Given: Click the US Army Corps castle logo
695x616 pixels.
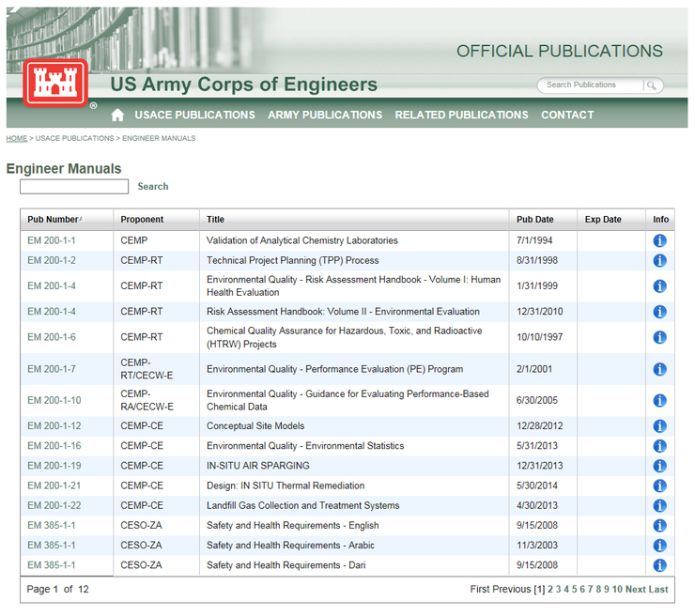Looking at the screenshot, I should (55, 84).
